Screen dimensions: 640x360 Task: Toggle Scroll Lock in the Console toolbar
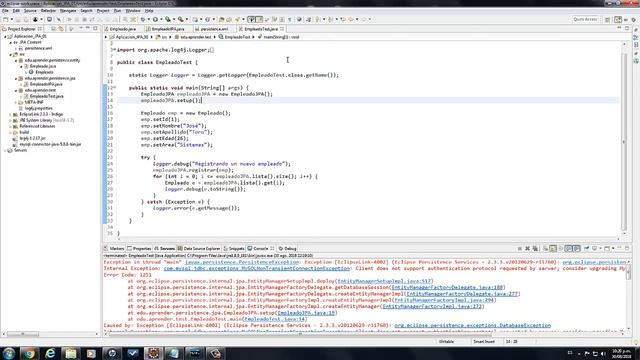click(x=553, y=248)
